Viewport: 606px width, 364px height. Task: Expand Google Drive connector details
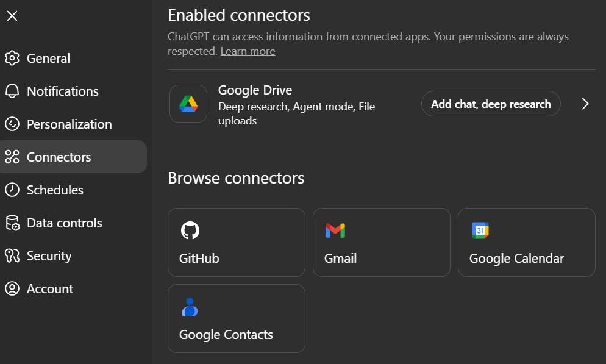pyautogui.click(x=585, y=104)
